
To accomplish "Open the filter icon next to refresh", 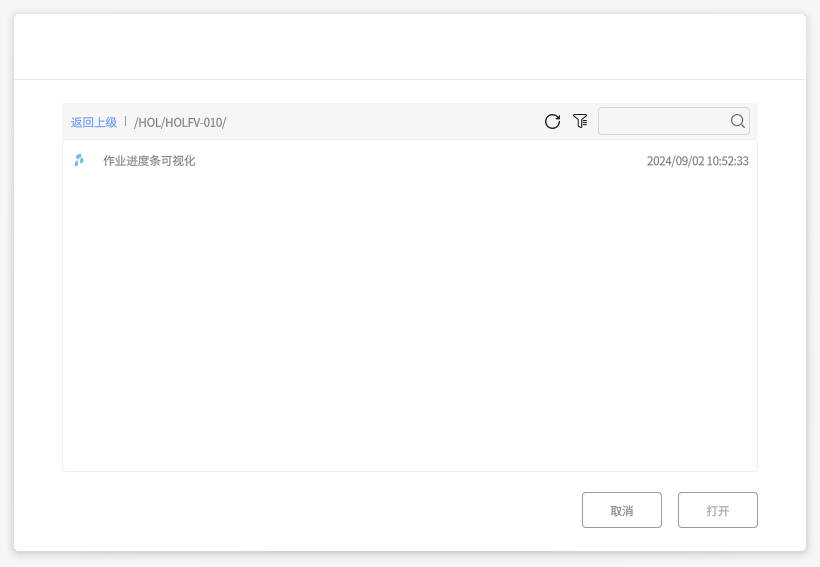I will (x=580, y=121).
